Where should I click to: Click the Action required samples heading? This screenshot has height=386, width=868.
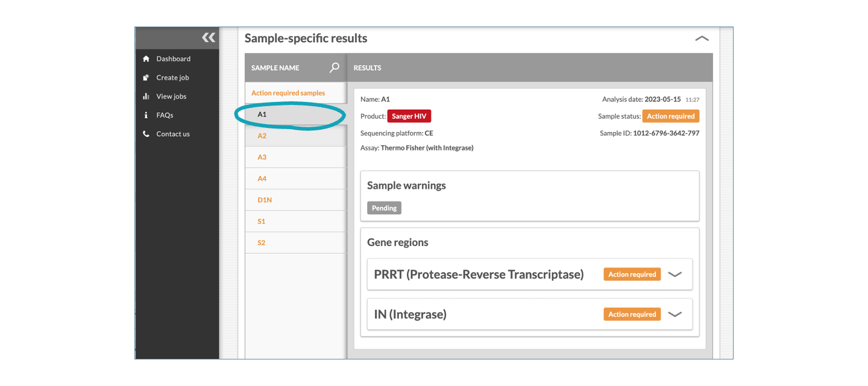(288, 93)
